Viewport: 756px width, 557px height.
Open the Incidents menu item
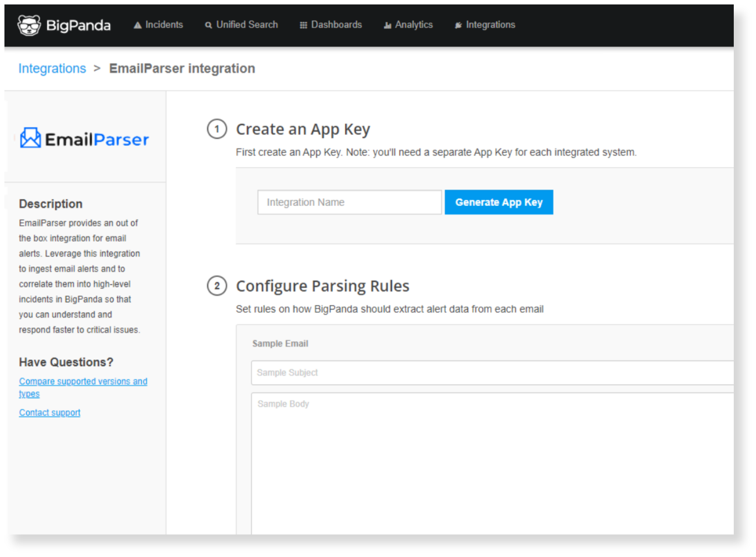click(x=158, y=25)
